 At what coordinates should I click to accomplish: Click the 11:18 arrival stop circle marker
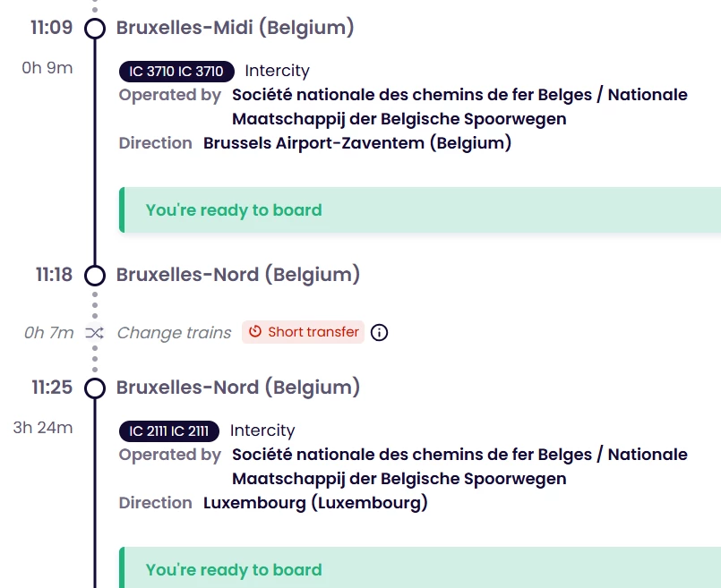click(x=95, y=275)
